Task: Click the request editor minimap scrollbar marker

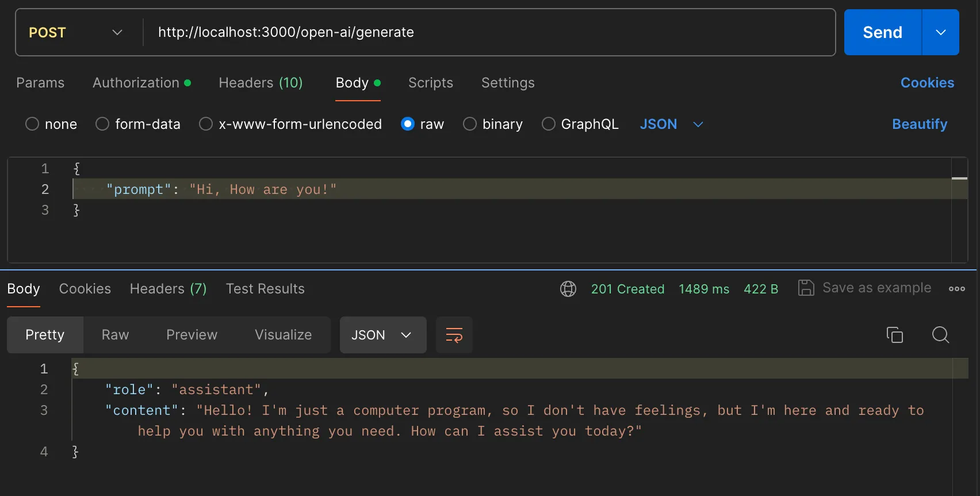Action: point(959,178)
